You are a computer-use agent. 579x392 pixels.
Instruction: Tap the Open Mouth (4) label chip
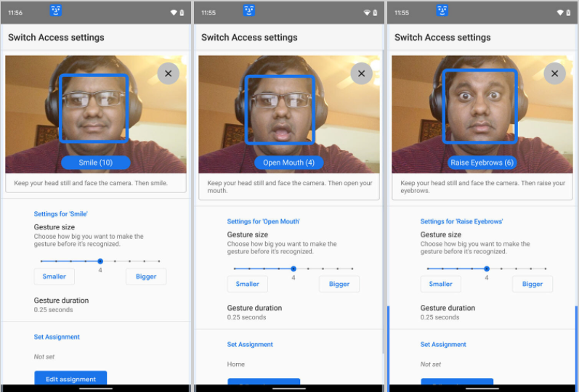click(x=288, y=163)
